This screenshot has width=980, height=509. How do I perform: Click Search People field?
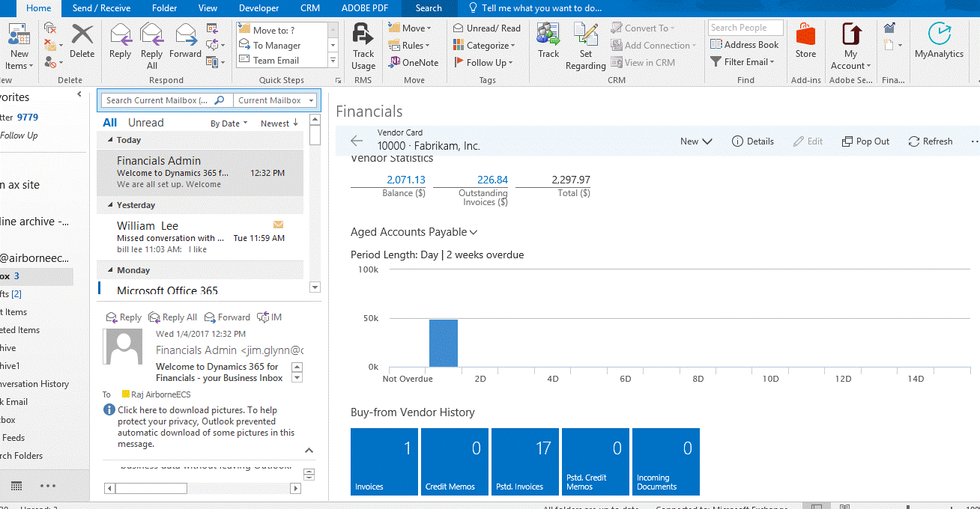click(x=745, y=28)
